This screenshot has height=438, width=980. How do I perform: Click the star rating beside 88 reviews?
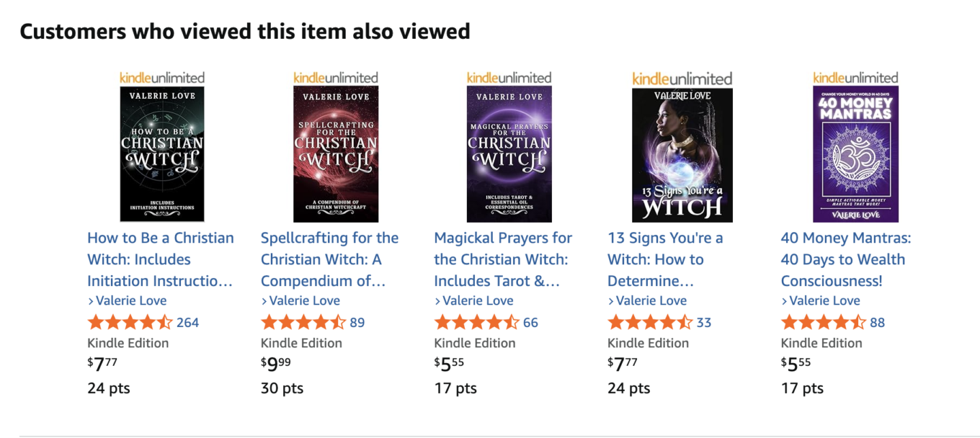[823, 322]
